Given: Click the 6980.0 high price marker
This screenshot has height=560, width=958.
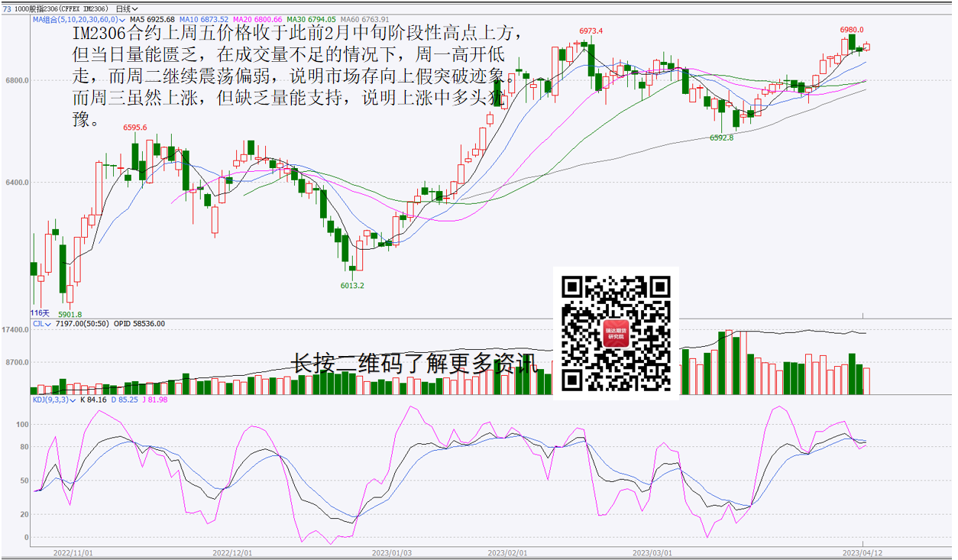Looking at the screenshot, I should pyautogui.click(x=851, y=30).
